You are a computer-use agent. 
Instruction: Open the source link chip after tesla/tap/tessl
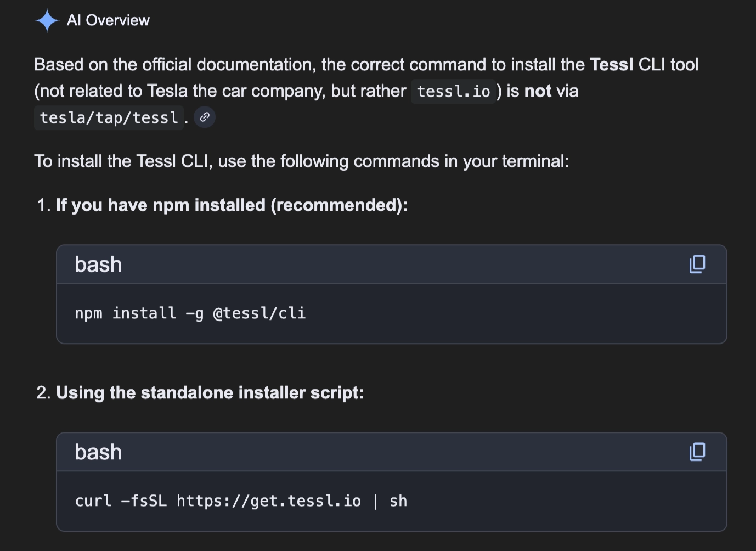[205, 117]
